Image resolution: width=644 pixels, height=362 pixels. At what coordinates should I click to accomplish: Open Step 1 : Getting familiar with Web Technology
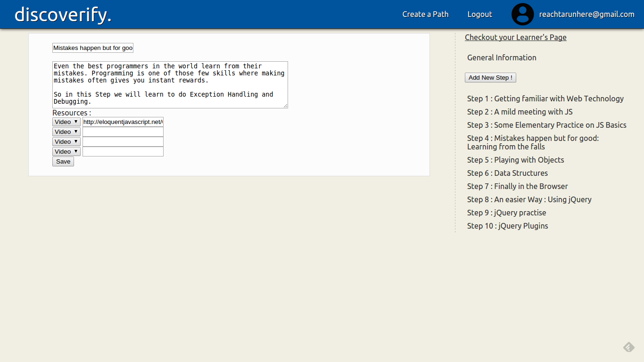[x=545, y=99]
